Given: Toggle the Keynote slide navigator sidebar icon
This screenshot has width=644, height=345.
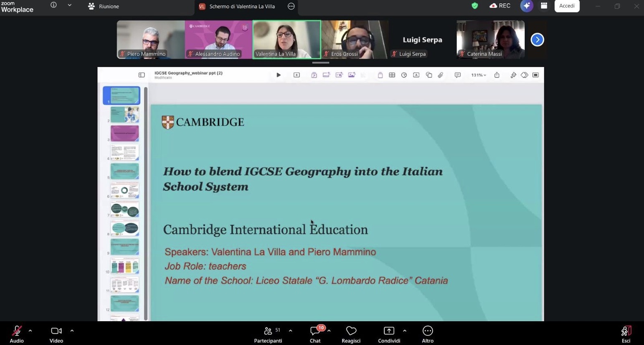Looking at the screenshot, I should pos(142,75).
